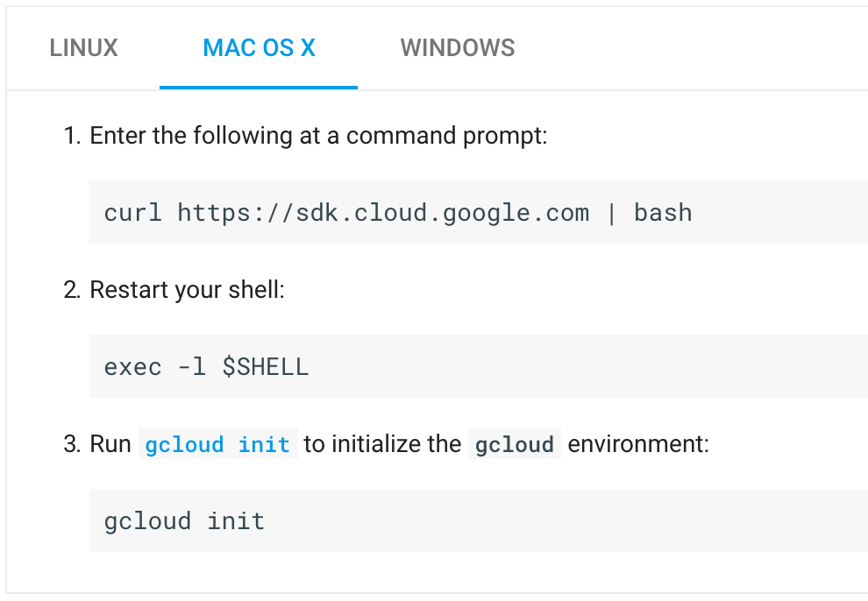
Task: Click $SHELL in the second command
Action: (266, 367)
